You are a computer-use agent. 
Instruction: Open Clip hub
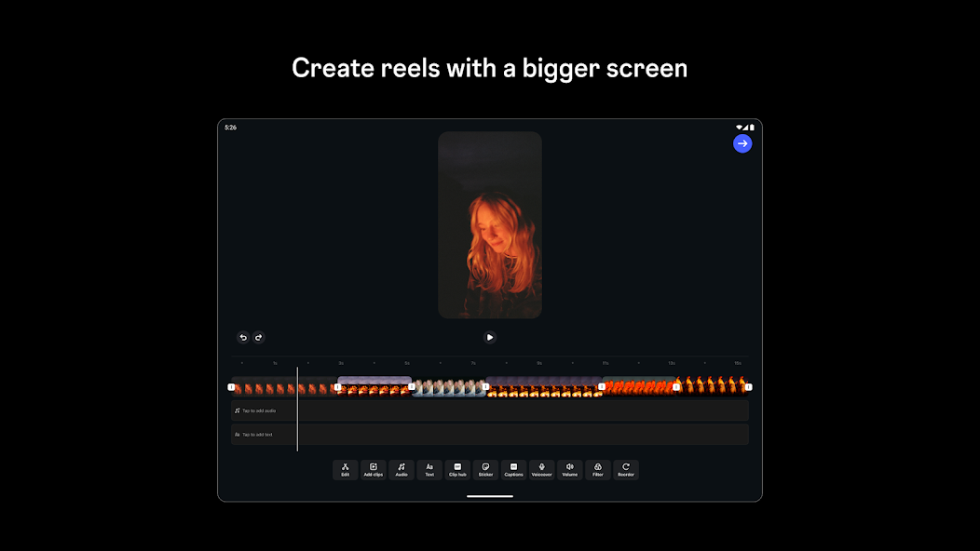457,470
